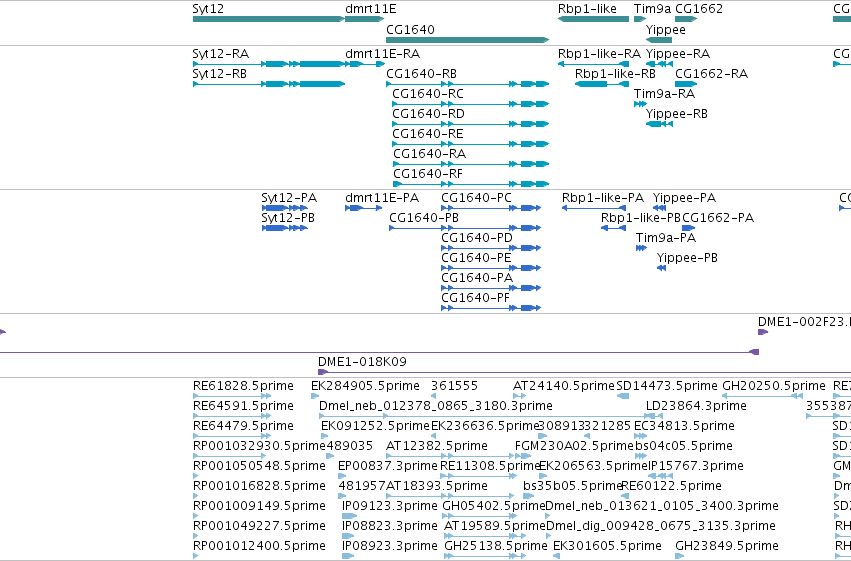Select the GH05402.5prime EST label
This screenshot has width=851, height=561.
tap(494, 507)
